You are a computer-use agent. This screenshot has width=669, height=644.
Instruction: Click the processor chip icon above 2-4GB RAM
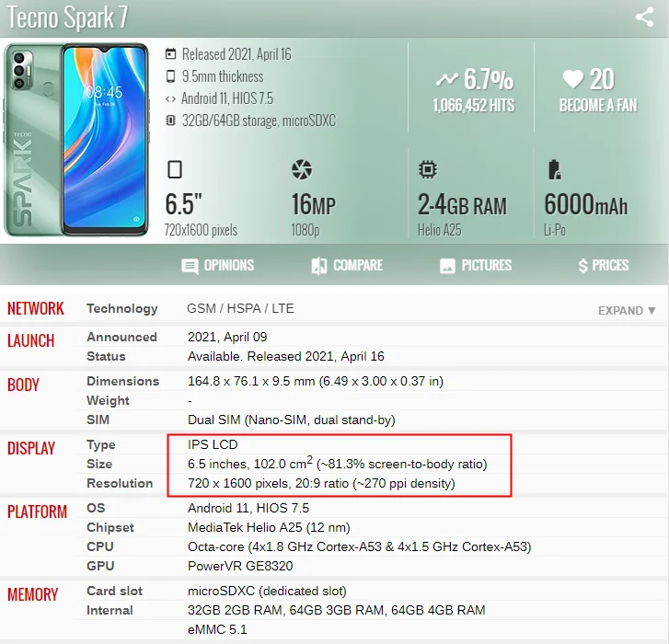428,169
